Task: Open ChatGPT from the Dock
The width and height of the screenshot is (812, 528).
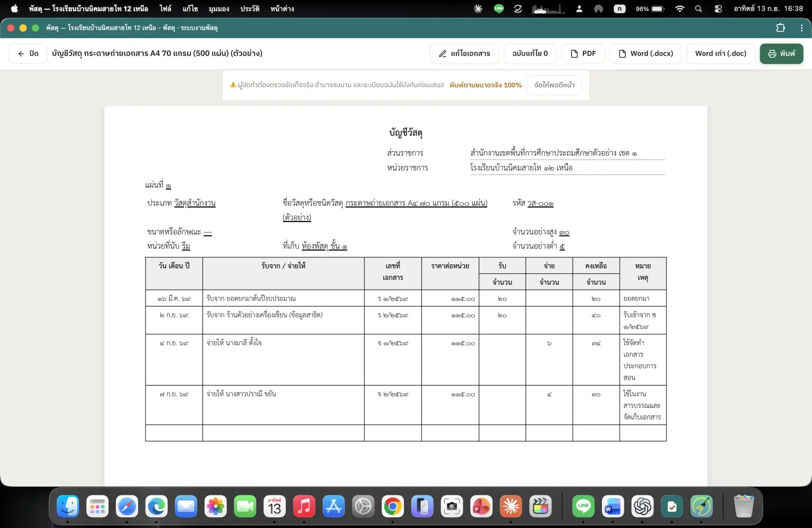Action: (642, 507)
